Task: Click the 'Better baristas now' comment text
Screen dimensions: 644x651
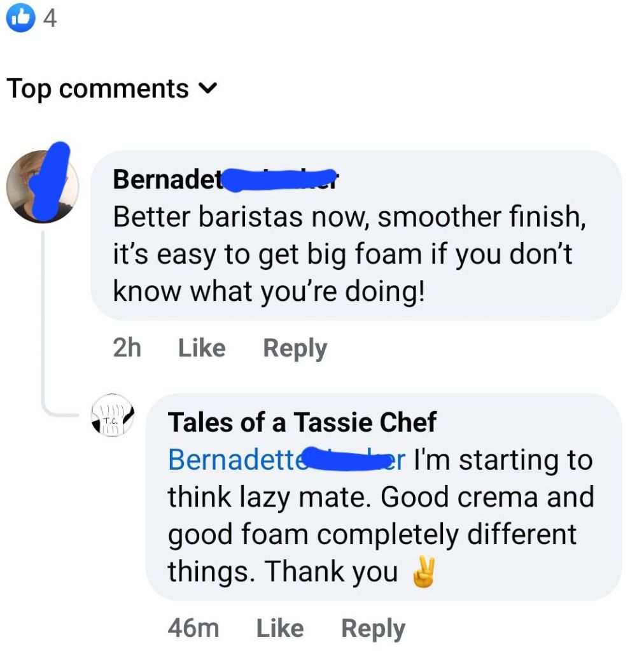Action: [349, 217]
